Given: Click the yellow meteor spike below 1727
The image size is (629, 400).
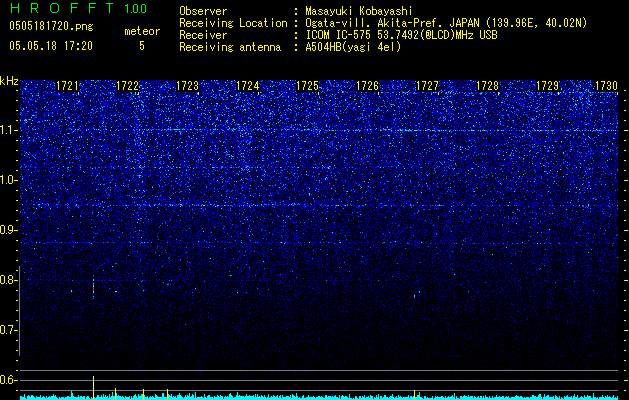Looking at the screenshot, I should [x=414, y=395].
